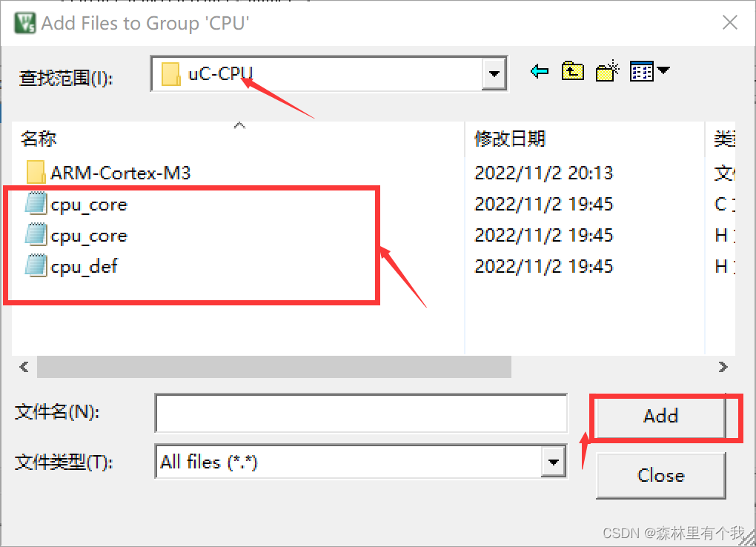This screenshot has width=756, height=547.
Task: Click the date 2022/11/2 20:13
Action: (543, 173)
